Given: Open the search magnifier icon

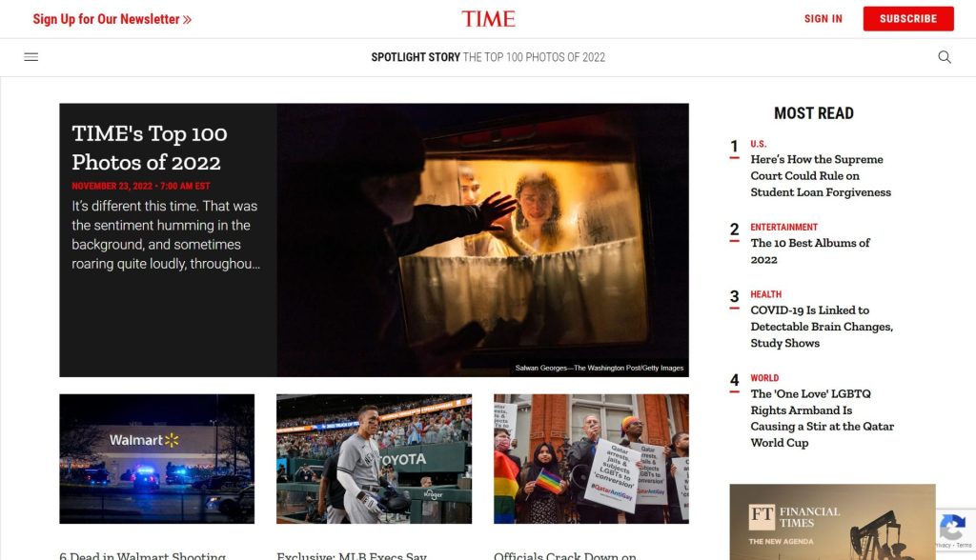Looking at the screenshot, I should point(945,57).
